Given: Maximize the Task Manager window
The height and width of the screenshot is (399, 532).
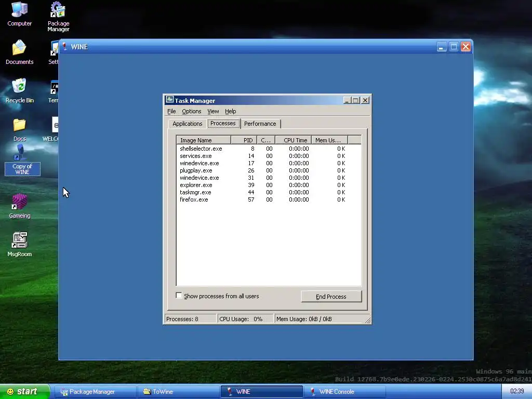Looking at the screenshot, I should point(355,100).
